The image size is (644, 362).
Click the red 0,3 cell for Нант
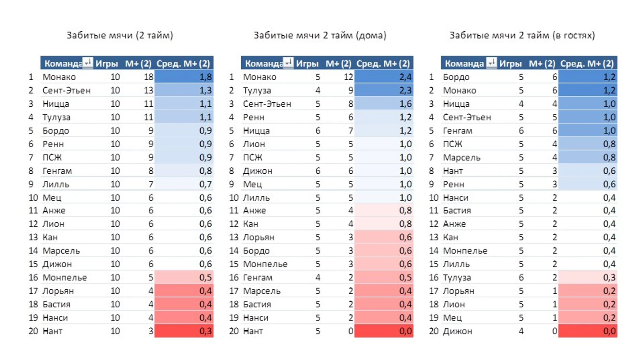(184, 331)
